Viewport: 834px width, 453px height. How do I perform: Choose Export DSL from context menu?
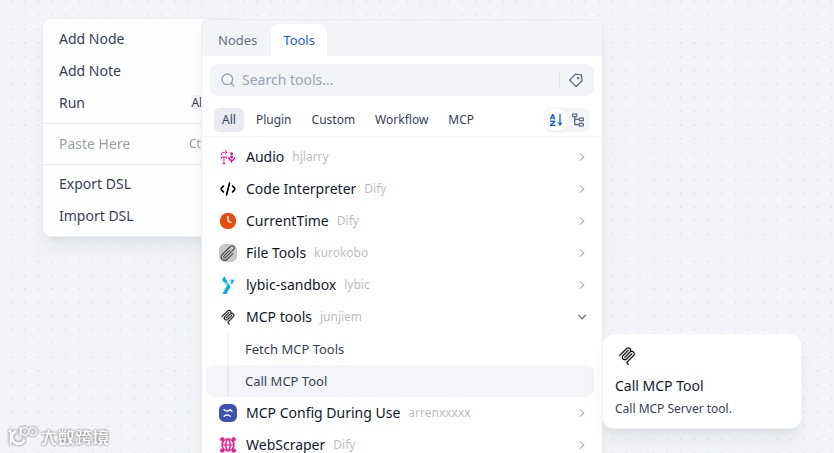(x=95, y=184)
